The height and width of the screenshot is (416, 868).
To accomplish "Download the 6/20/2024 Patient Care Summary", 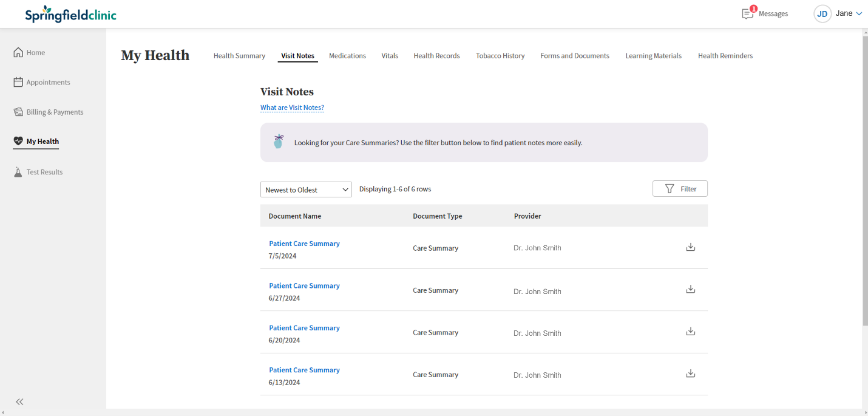I will point(690,332).
